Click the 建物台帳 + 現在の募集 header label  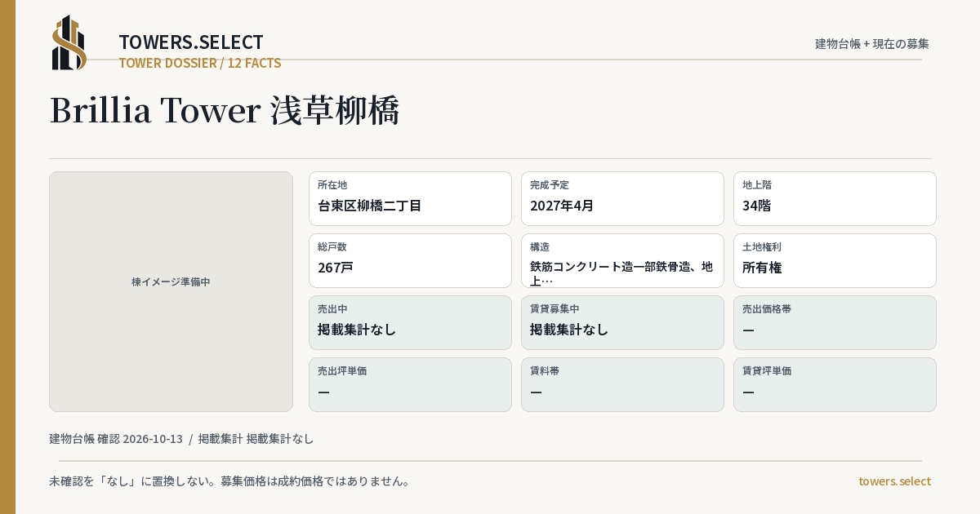pos(872,43)
